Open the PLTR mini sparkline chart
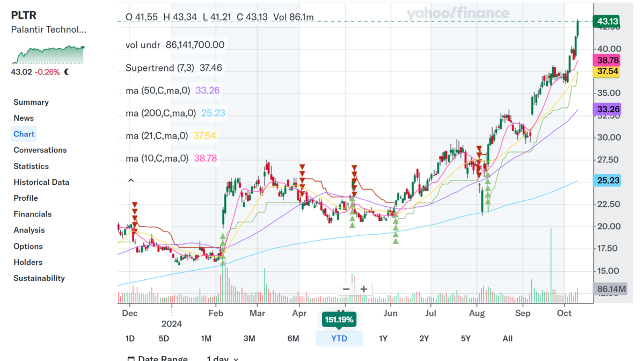The width and height of the screenshot is (644, 361). click(48, 55)
